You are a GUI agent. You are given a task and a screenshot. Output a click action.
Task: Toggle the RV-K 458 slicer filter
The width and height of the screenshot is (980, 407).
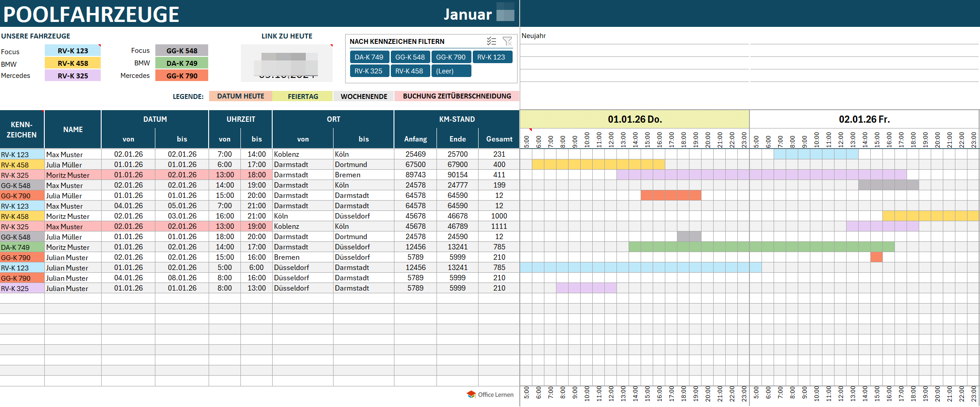pyautogui.click(x=409, y=71)
